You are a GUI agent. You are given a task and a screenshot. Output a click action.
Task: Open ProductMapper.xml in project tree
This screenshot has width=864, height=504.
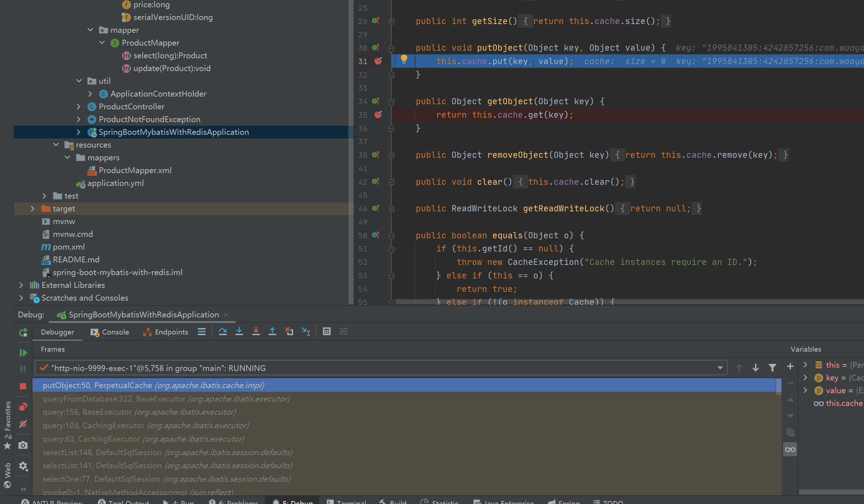(135, 170)
